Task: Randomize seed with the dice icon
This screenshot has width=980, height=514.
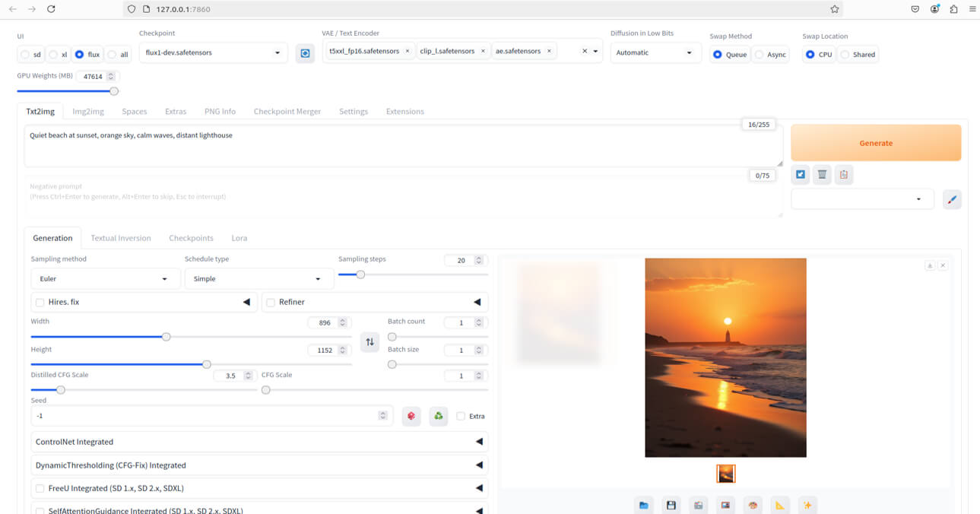Action: [411, 416]
